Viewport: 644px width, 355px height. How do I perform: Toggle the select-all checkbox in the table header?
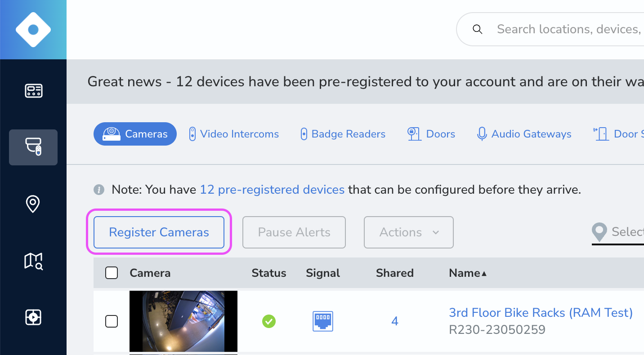(x=112, y=272)
